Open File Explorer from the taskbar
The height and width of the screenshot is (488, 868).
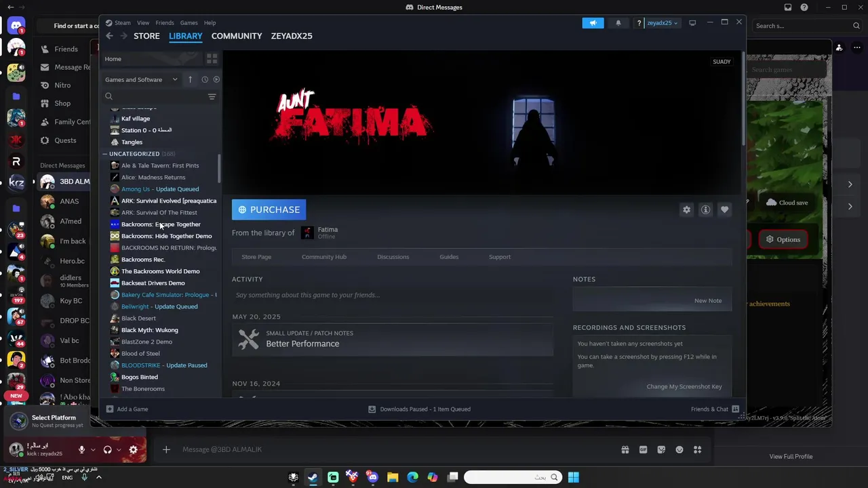tap(393, 477)
